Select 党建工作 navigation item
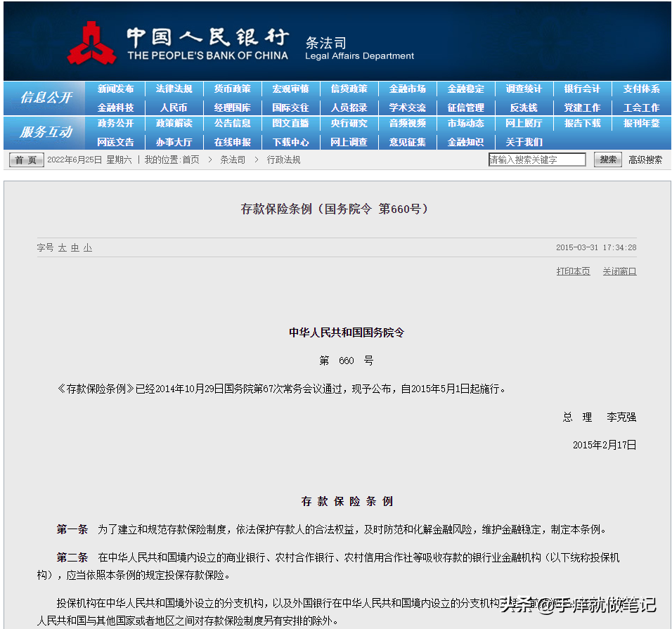 582,108
